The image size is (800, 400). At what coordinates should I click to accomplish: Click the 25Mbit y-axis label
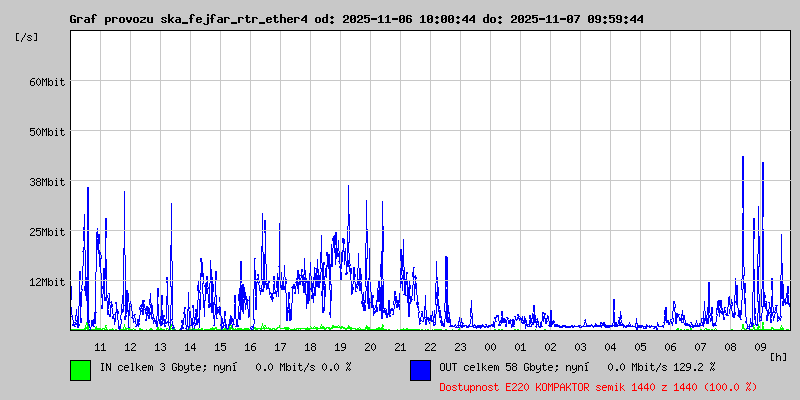[x=46, y=231]
